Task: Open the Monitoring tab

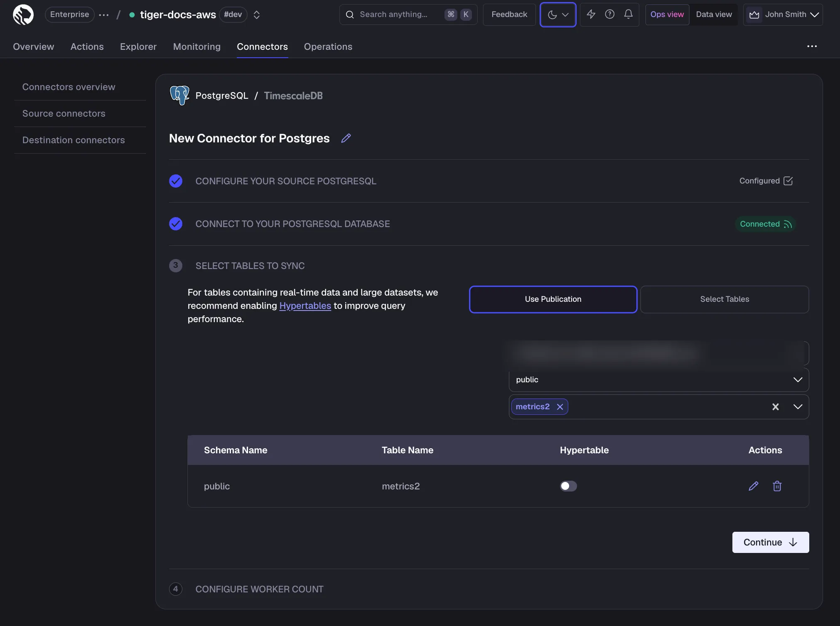Action: (x=197, y=46)
